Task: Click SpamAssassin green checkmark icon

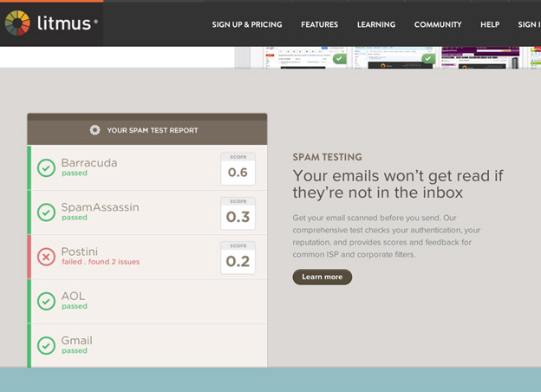Action: 46,212
